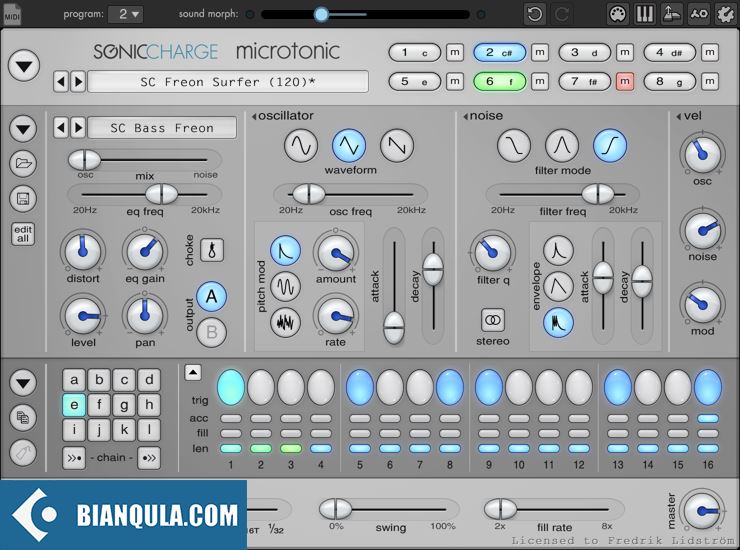740x550 pixels.
Task: Switch to pattern h
Action: click(x=149, y=405)
